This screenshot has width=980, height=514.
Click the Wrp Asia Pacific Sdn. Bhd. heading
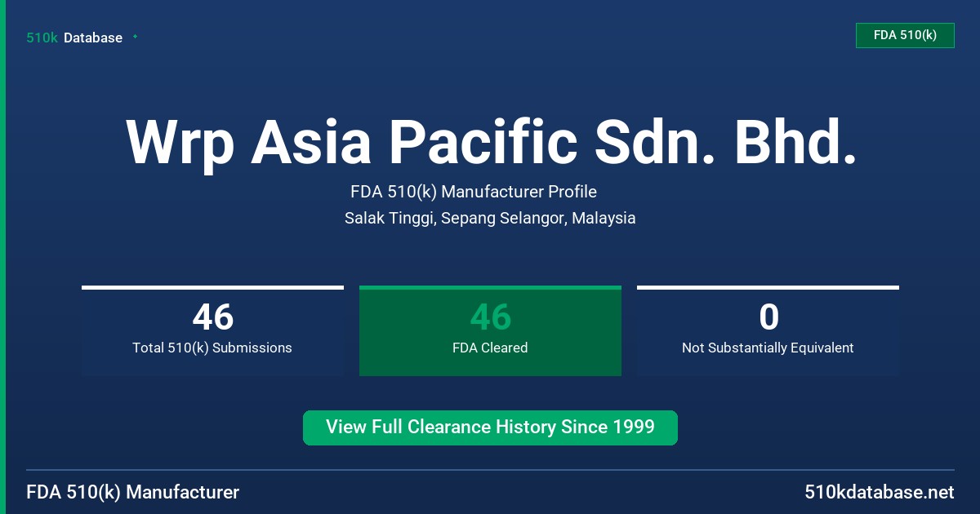492,143
